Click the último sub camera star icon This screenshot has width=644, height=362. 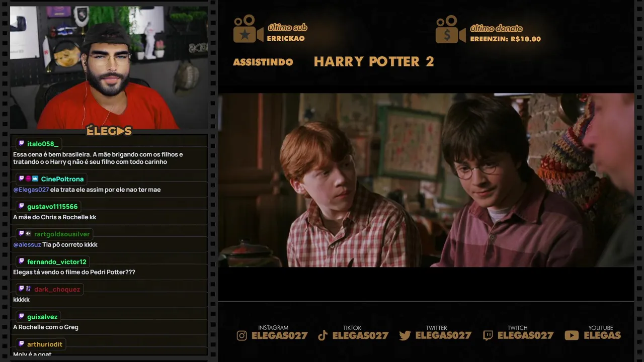(248, 29)
